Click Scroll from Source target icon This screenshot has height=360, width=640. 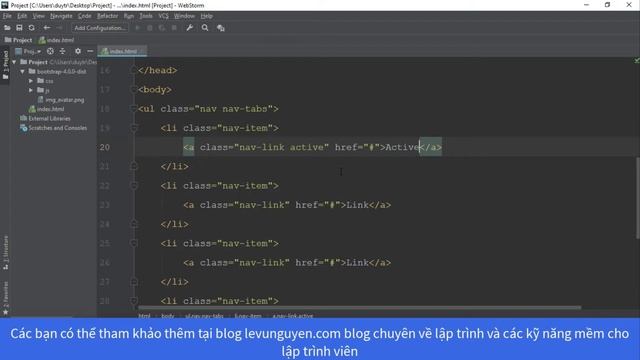50,51
